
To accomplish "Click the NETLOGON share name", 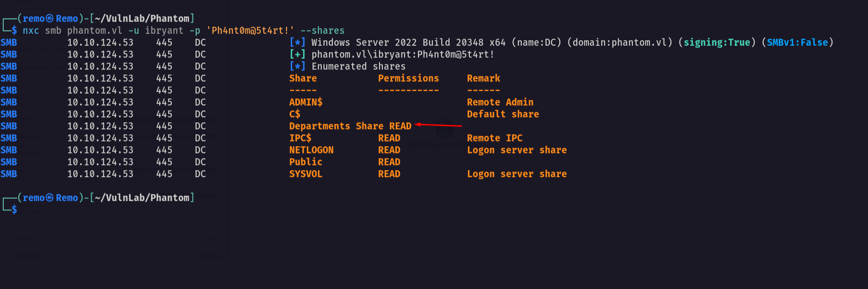I will pyautogui.click(x=311, y=150).
